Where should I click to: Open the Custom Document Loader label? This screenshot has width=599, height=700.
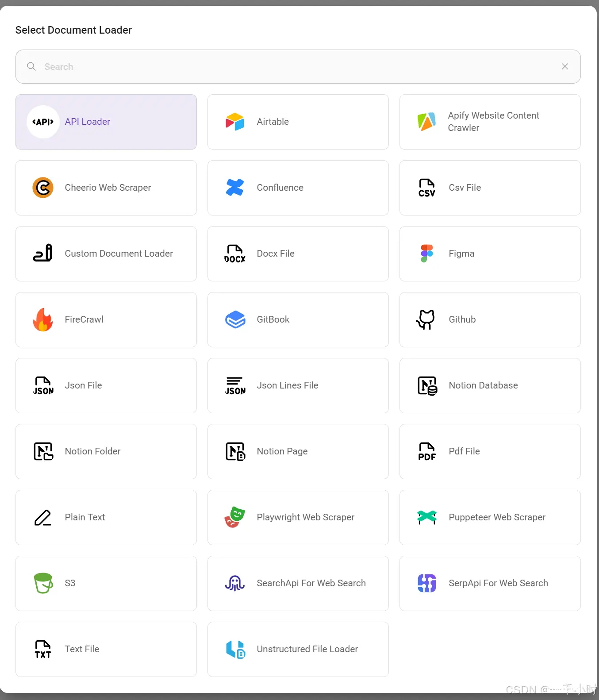coord(119,254)
